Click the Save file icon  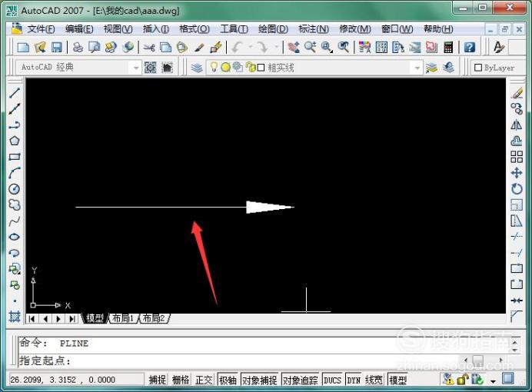(x=56, y=47)
